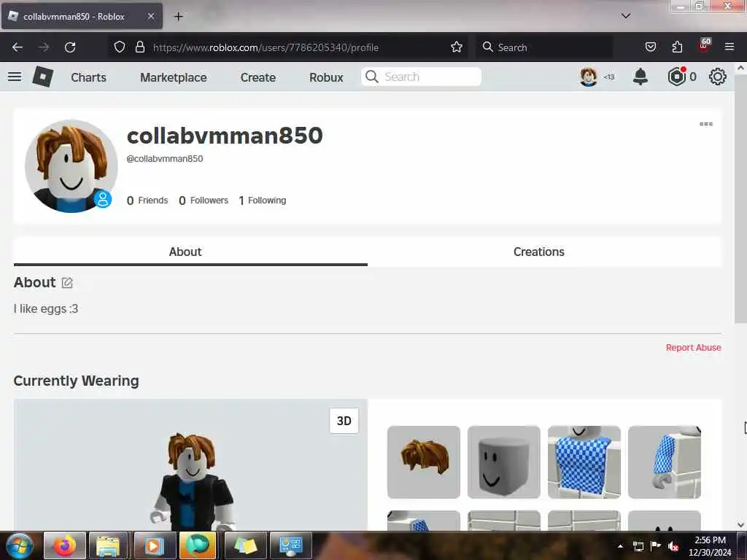The image size is (747, 560).
Task: Expand the list all tabs chevron
Action: point(625,16)
